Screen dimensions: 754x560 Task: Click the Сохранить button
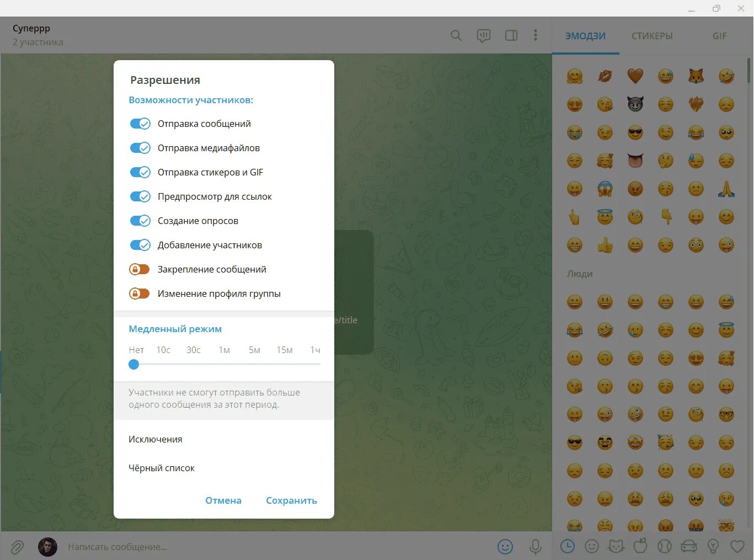(291, 500)
